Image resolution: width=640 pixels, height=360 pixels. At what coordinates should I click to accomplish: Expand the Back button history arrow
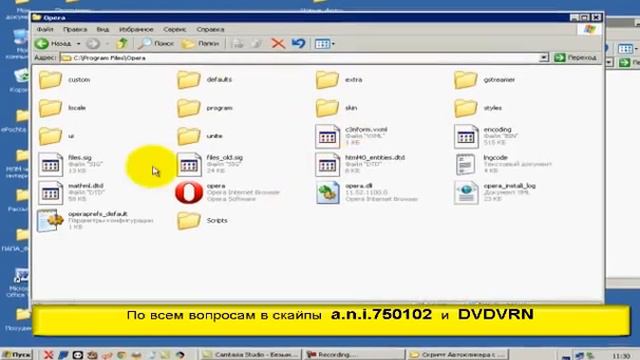[x=78, y=44]
